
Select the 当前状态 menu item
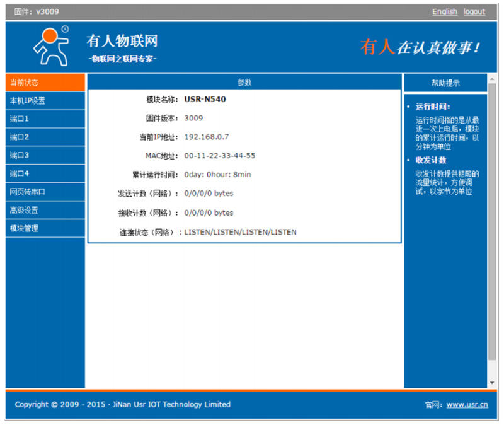click(45, 83)
